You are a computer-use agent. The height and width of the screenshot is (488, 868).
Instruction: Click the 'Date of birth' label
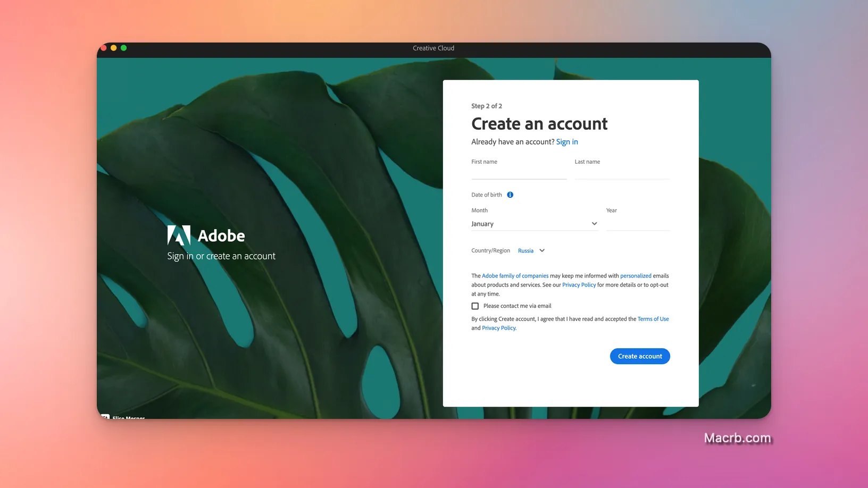[x=487, y=195]
